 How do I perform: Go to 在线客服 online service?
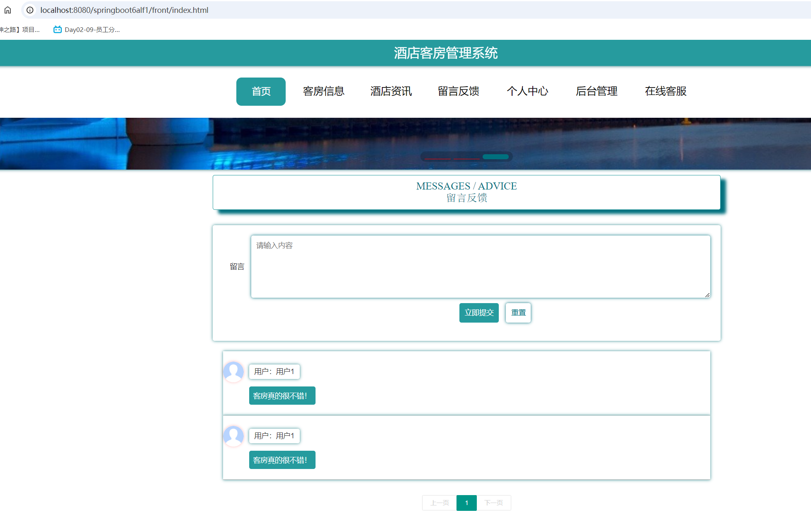(665, 91)
